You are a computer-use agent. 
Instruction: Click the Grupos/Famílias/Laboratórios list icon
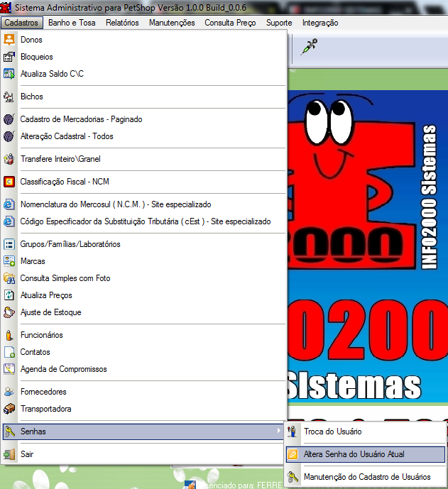[x=9, y=244]
